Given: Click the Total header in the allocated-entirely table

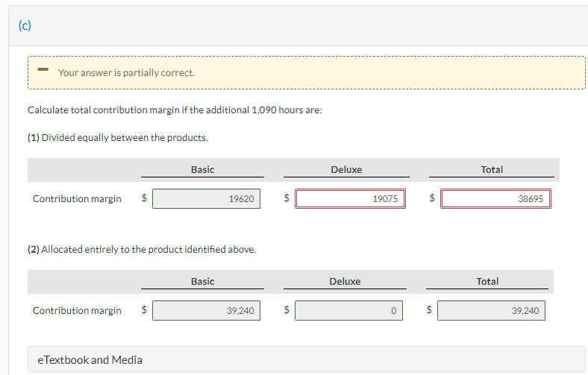Looking at the screenshot, I should 487,282.
